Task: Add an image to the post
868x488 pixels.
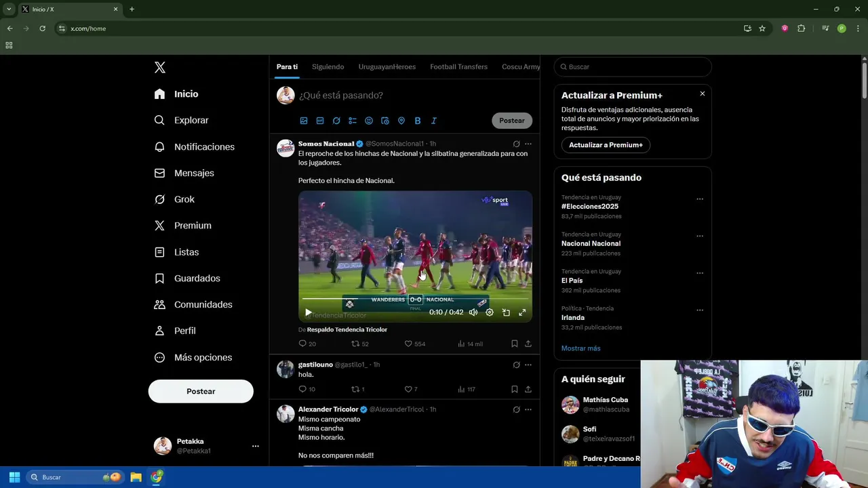Action: click(x=304, y=121)
